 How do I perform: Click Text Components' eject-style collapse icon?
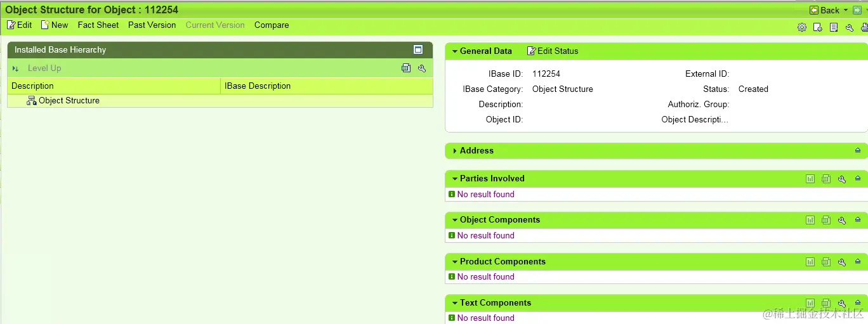[858, 302]
